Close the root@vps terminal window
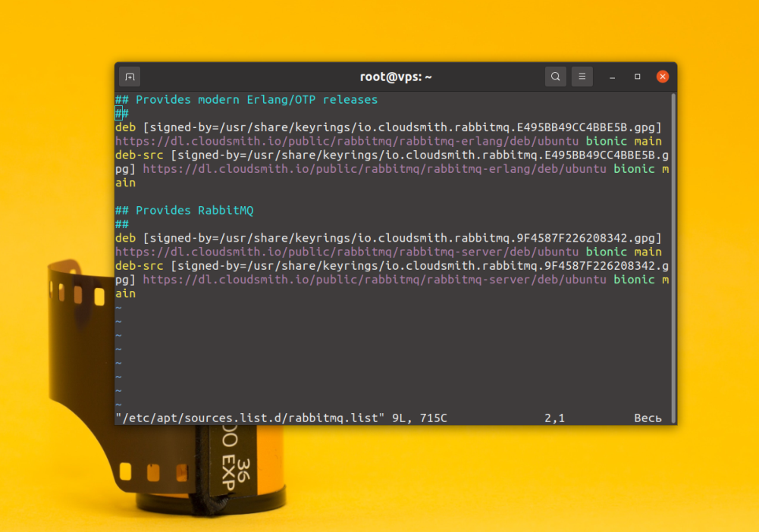Screen dimensions: 759x532 [x=662, y=77]
